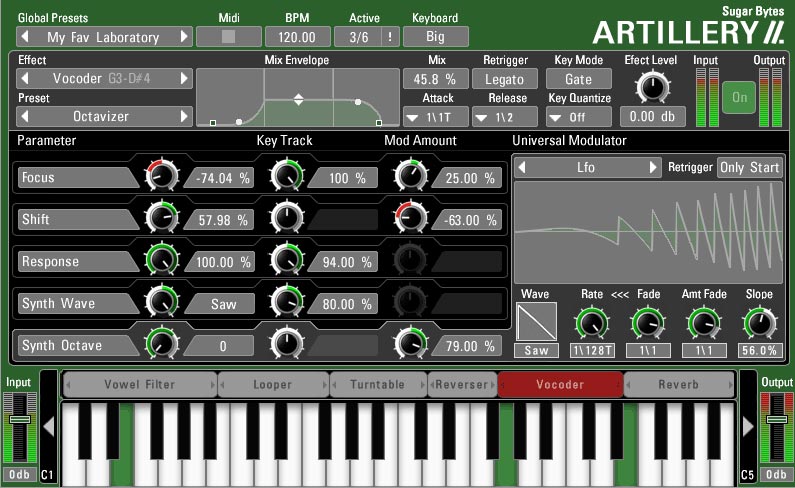Select the Vowel Filter effect tab
The height and width of the screenshot is (488, 795).
coord(139,384)
